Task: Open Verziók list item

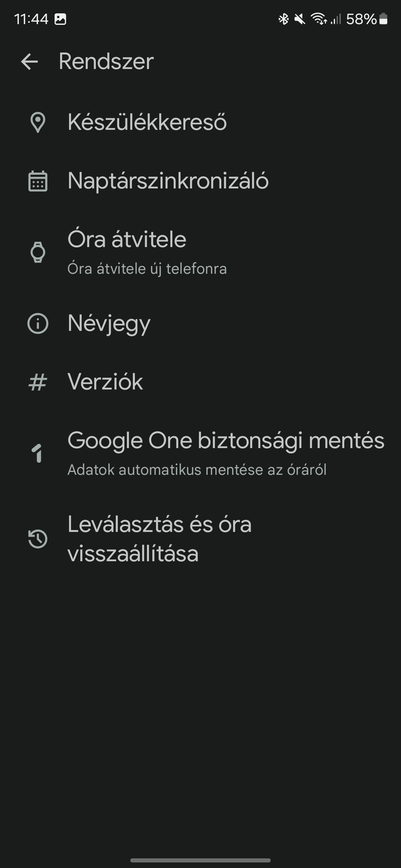Action: click(x=200, y=382)
